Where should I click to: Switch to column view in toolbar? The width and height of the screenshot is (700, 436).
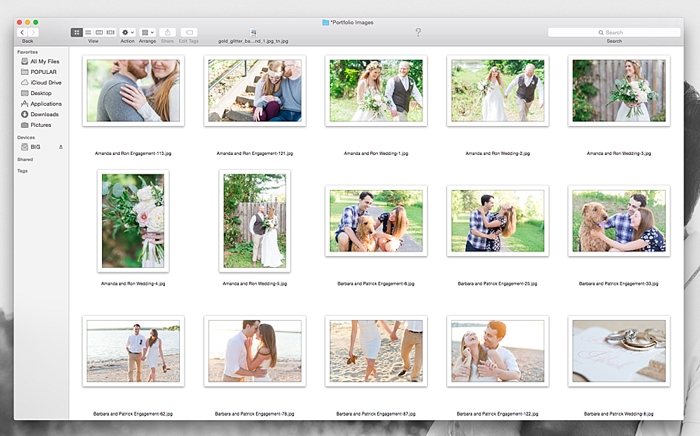click(x=100, y=33)
